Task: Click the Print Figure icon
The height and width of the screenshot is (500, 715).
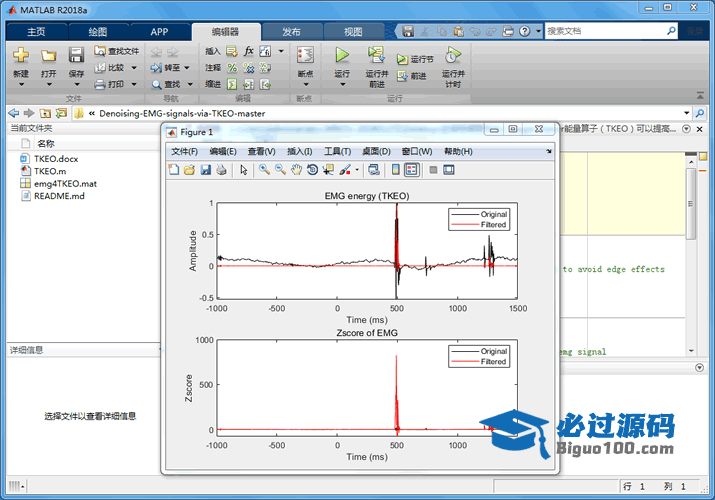Action: [221, 170]
